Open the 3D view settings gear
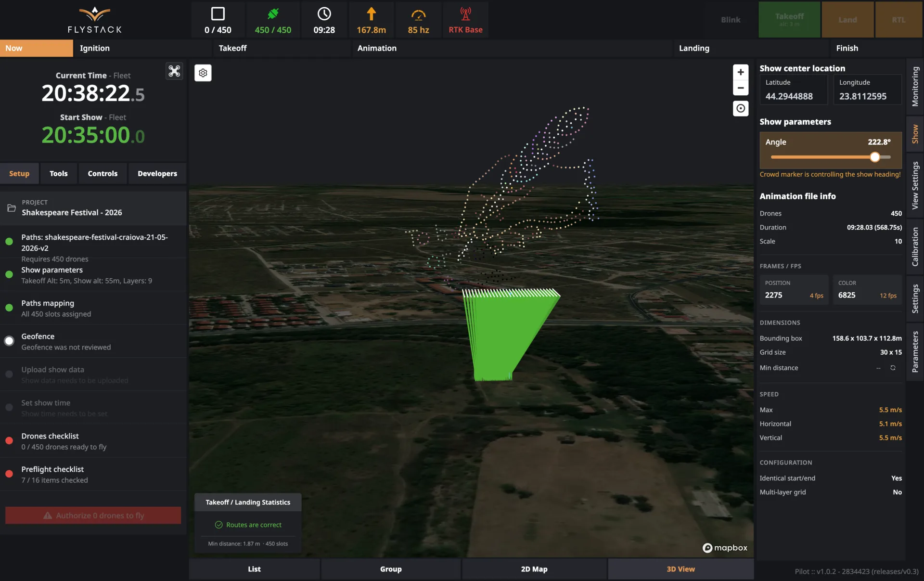The height and width of the screenshot is (581, 924). pyautogui.click(x=203, y=73)
